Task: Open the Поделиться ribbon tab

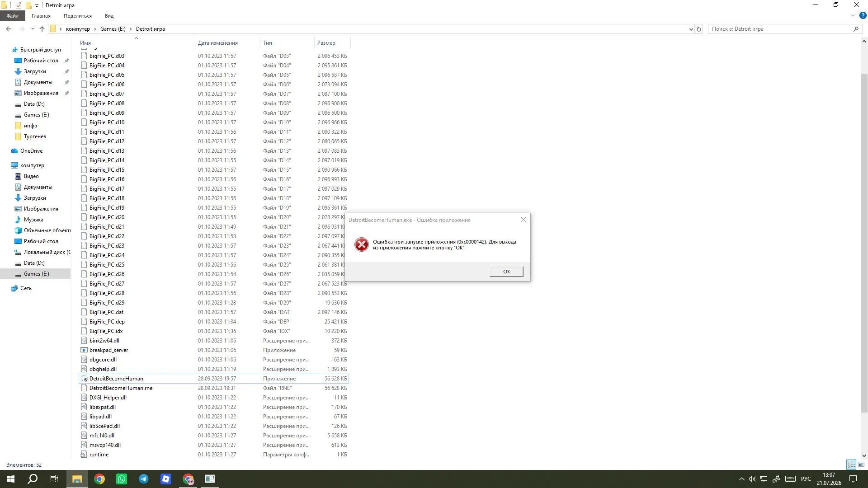Action: [x=78, y=16]
